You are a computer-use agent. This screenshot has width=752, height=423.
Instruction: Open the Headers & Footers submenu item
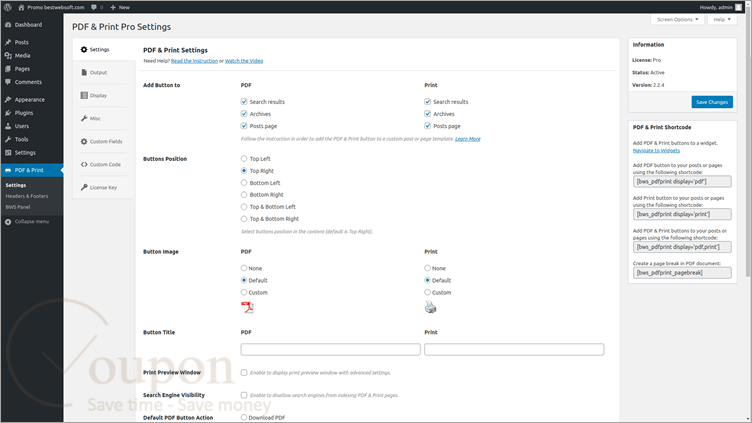(x=27, y=196)
